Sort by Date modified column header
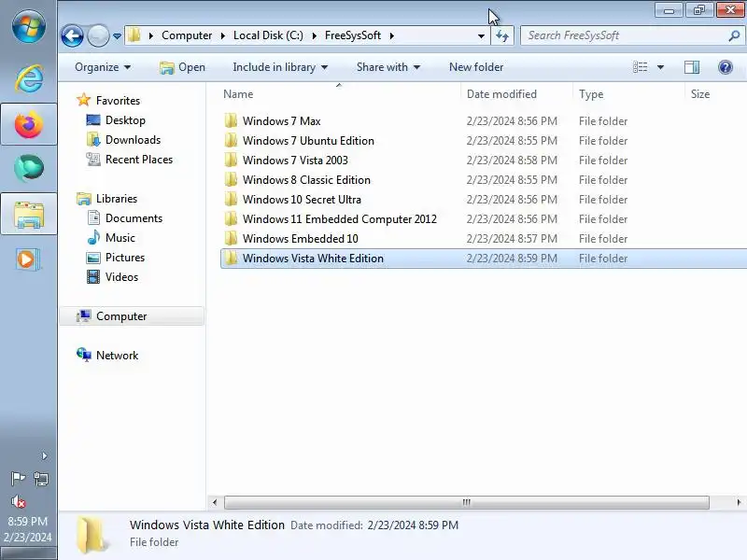This screenshot has width=747, height=560. (501, 94)
